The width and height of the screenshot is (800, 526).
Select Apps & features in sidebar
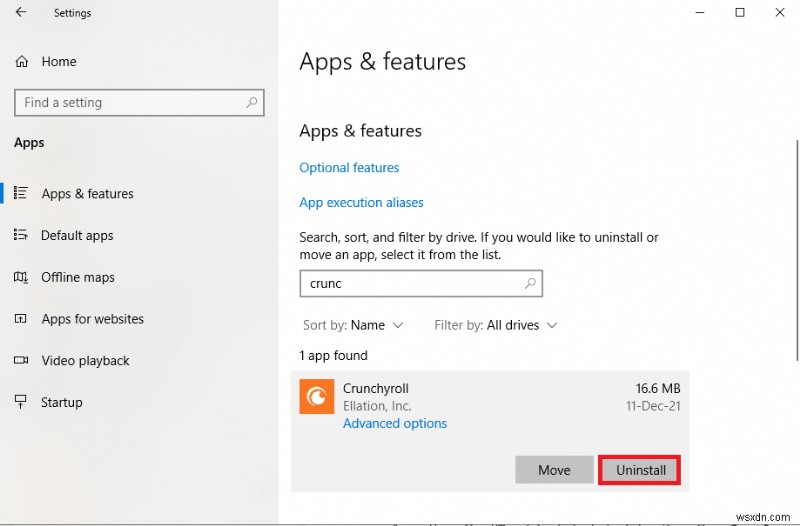pos(87,194)
